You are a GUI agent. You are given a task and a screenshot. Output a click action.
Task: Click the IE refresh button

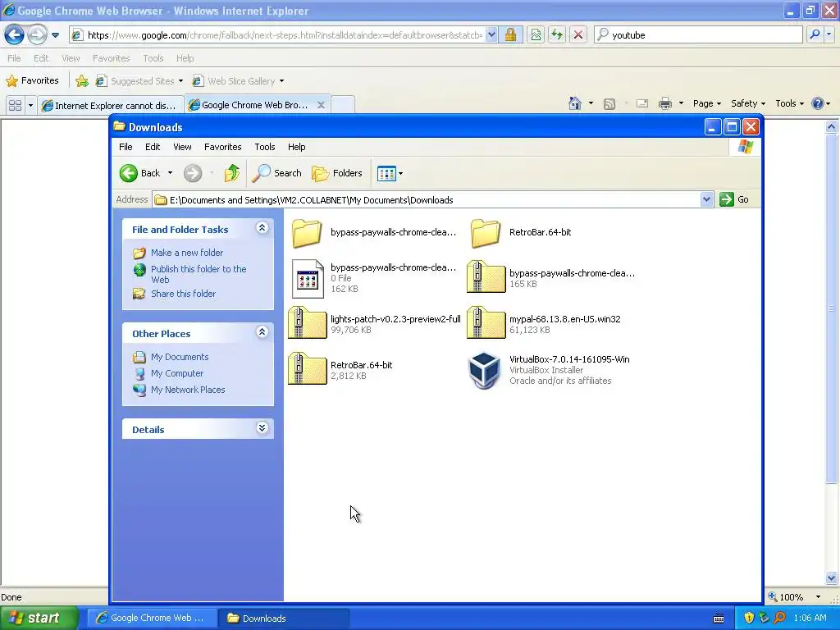pyautogui.click(x=557, y=34)
